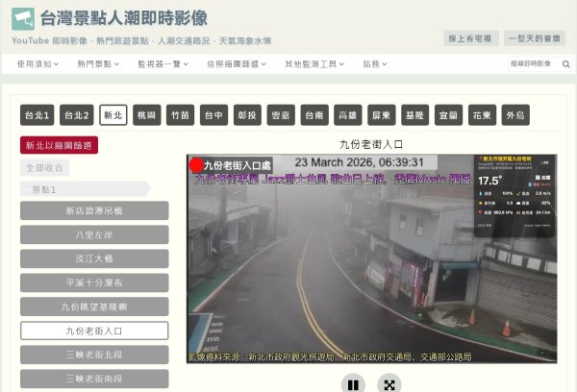577x392 pixels.
Task: Open the 線上看電視 link
Action: click(x=471, y=38)
